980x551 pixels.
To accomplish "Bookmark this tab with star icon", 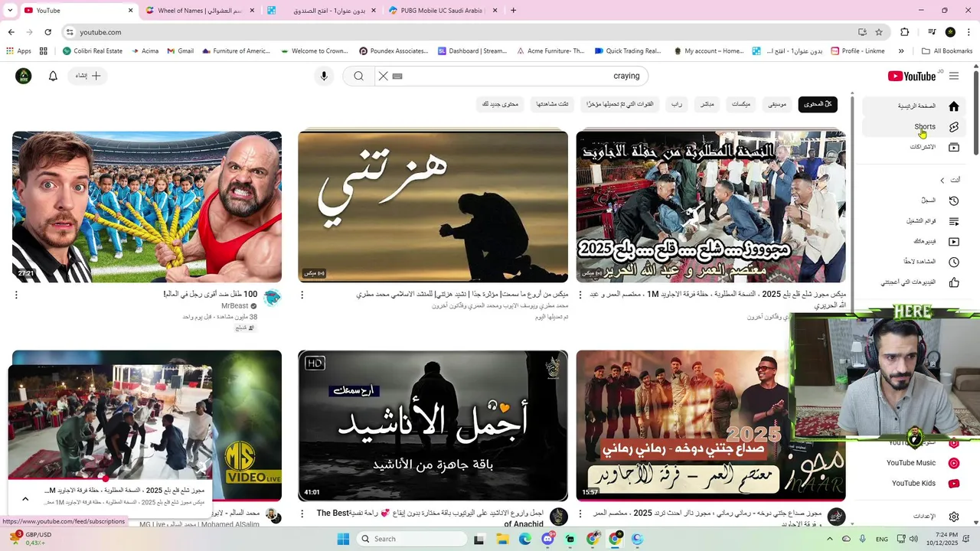I will point(879,32).
